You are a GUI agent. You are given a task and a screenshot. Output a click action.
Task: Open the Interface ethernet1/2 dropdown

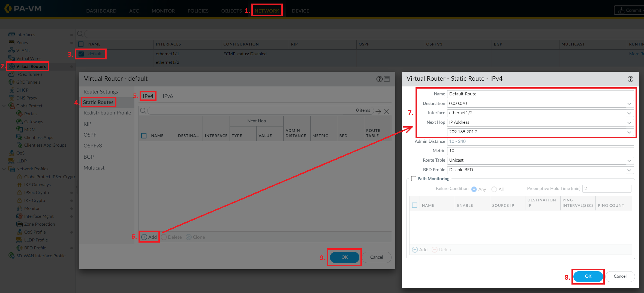click(x=629, y=113)
